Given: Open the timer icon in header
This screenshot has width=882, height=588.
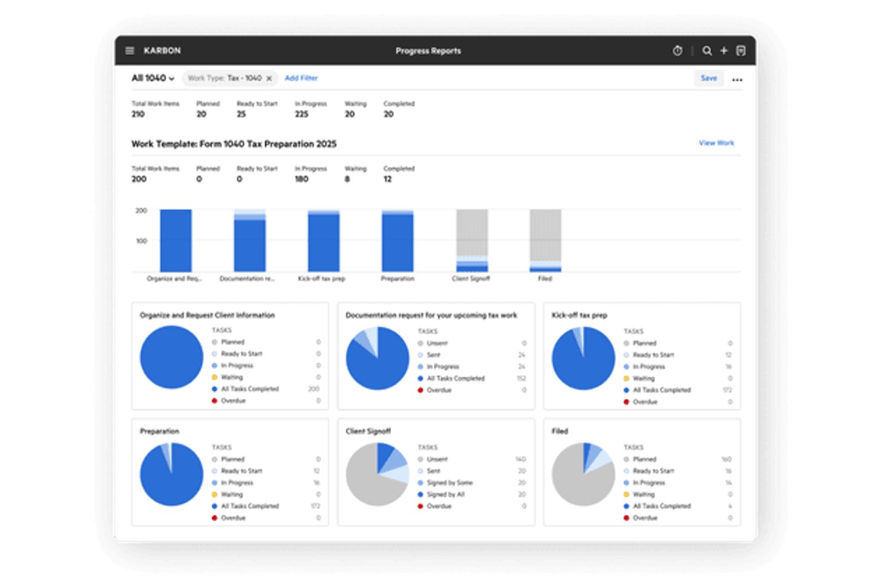Looking at the screenshot, I should (x=678, y=51).
